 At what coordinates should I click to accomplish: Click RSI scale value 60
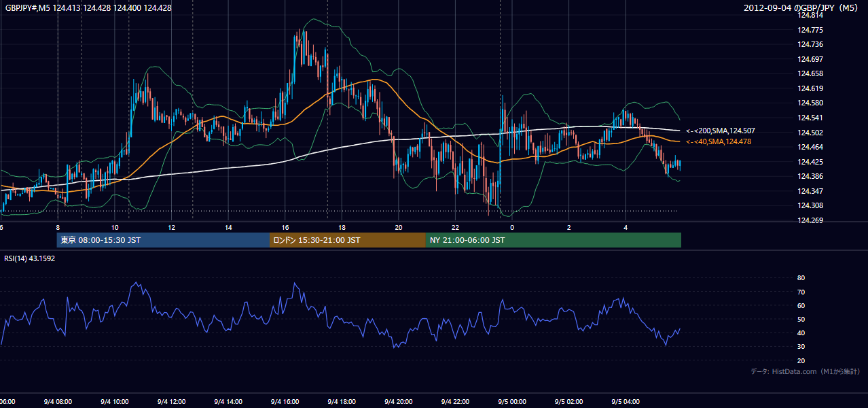pyautogui.click(x=801, y=305)
